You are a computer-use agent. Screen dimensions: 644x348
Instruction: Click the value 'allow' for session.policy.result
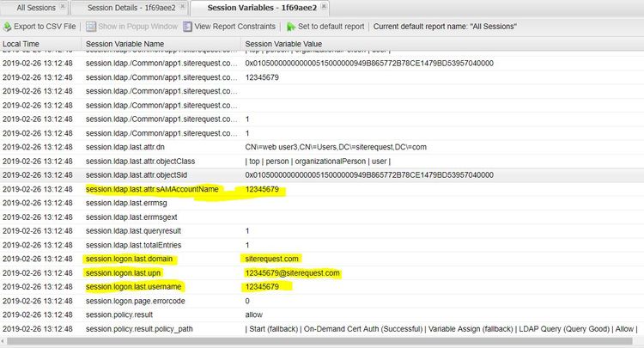click(253, 314)
